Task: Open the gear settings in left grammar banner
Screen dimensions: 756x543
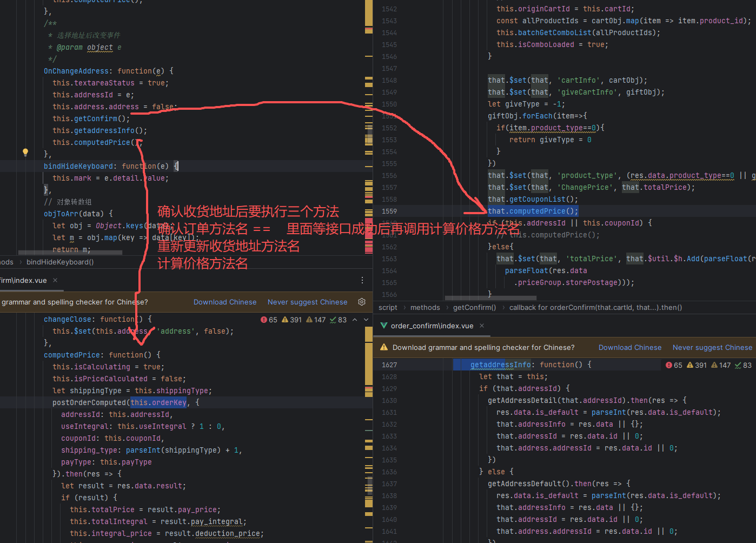Action: click(362, 302)
